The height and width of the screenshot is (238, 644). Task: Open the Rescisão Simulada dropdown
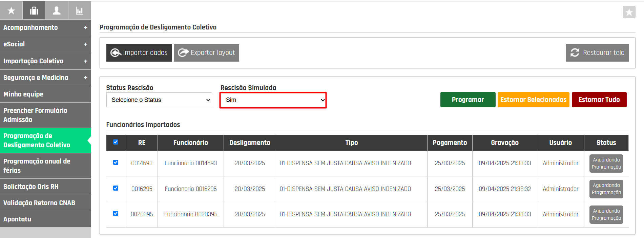pos(273,100)
